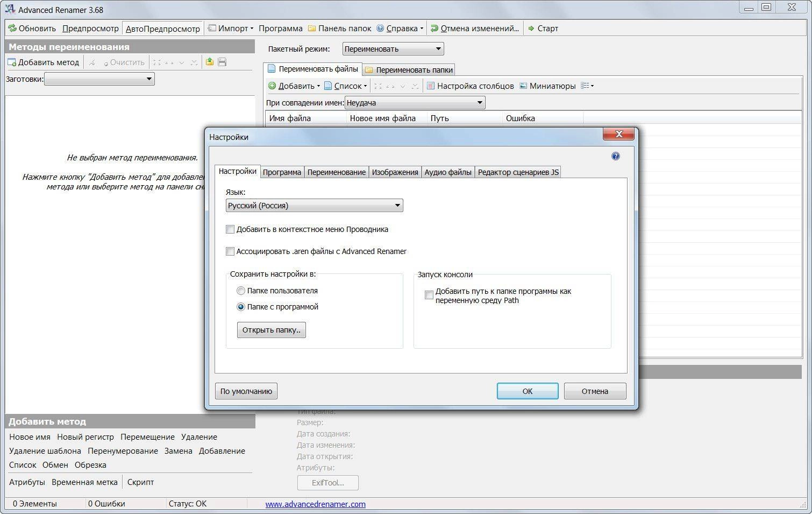Click the save methods floppy disk icon
This screenshot has width=812, height=514.
coord(222,62)
